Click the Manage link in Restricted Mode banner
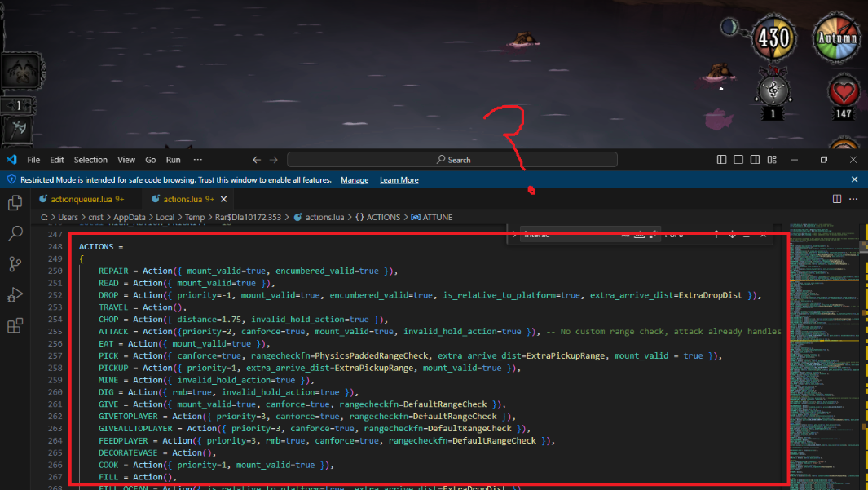 (x=355, y=179)
